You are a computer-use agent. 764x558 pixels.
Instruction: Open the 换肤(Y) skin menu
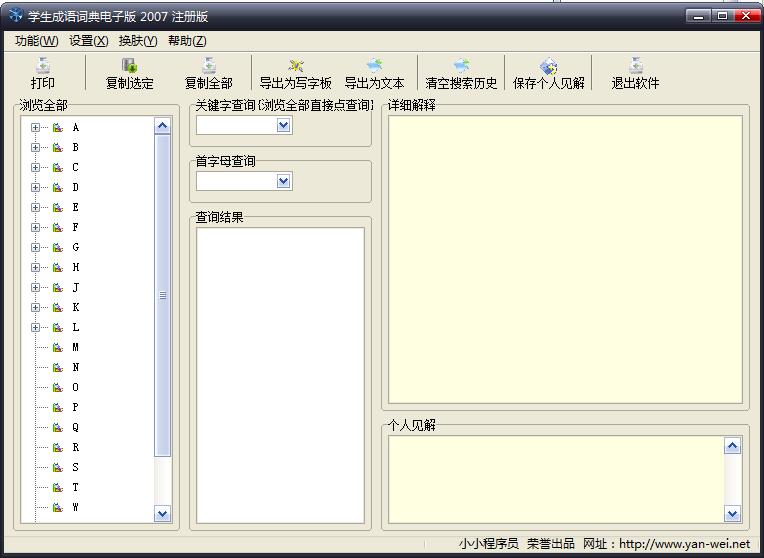point(137,41)
